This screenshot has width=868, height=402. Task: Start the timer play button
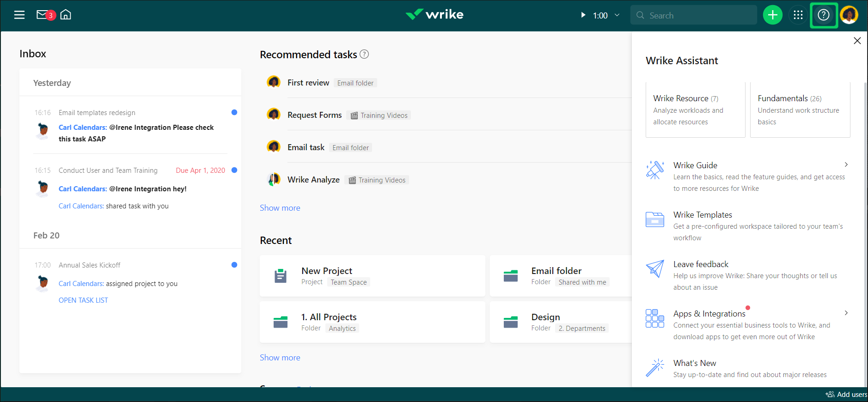click(583, 15)
